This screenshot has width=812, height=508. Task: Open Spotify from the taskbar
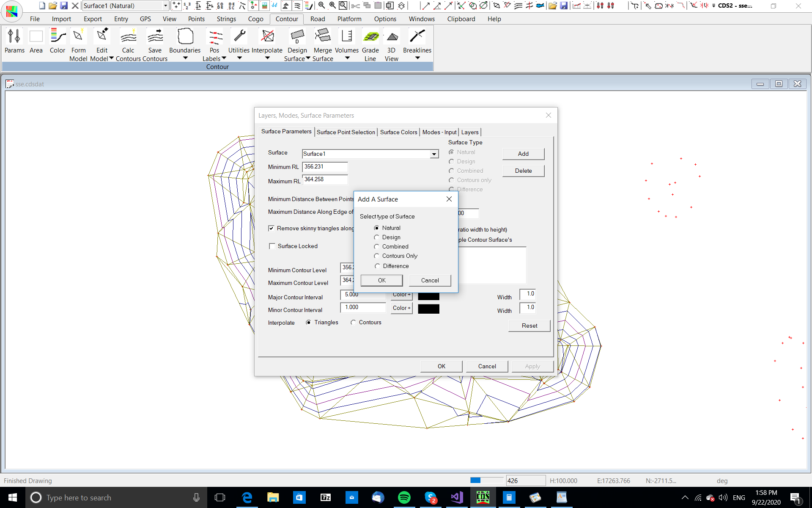click(404, 497)
